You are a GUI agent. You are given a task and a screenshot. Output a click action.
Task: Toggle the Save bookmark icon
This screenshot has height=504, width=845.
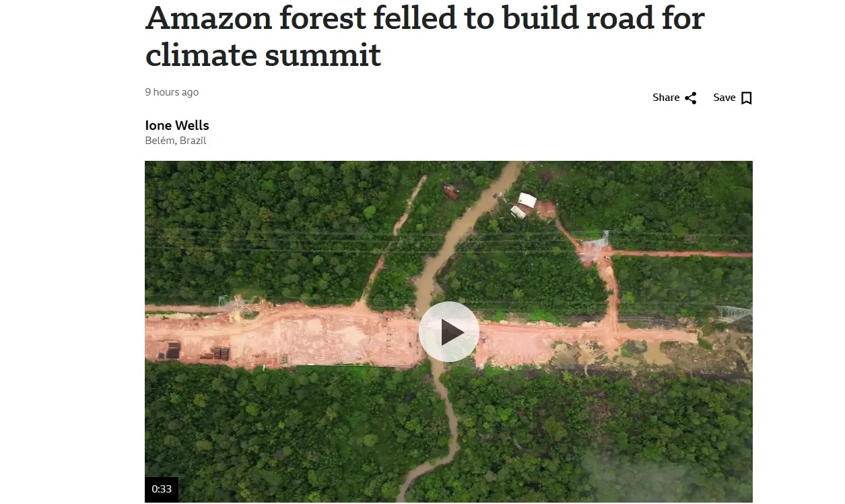tap(746, 98)
